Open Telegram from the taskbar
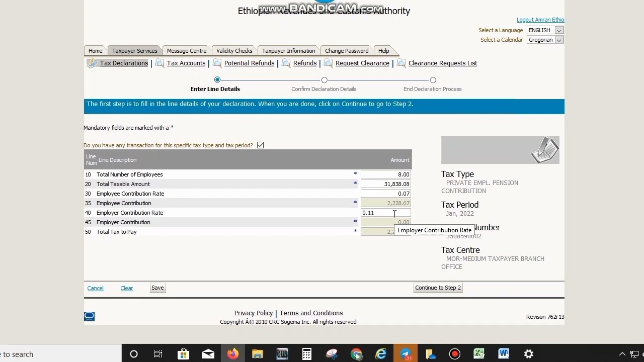Image resolution: width=644 pixels, height=362 pixels. [x=406, y=354]
